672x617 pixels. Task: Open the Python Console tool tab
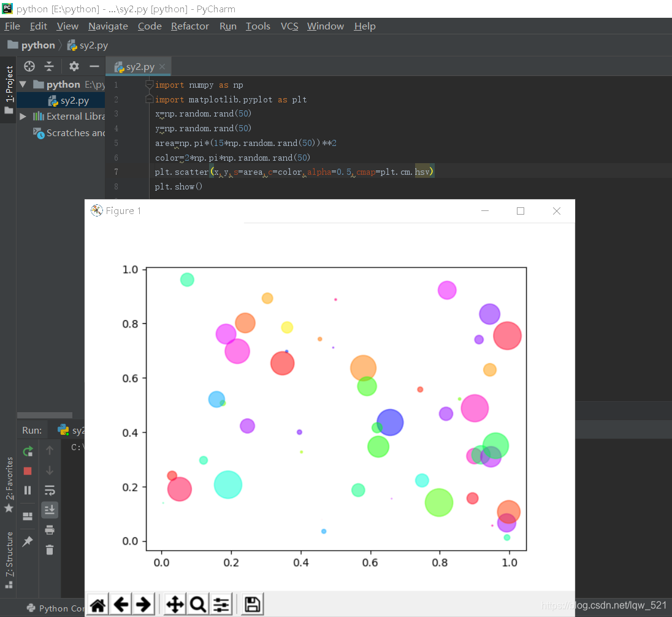pyautogui.click(x=56, y=608)
